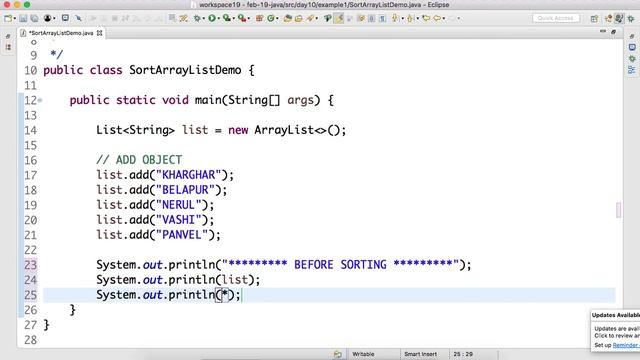Click the Quick Access search field
The image size is (640, 360).
556,18
